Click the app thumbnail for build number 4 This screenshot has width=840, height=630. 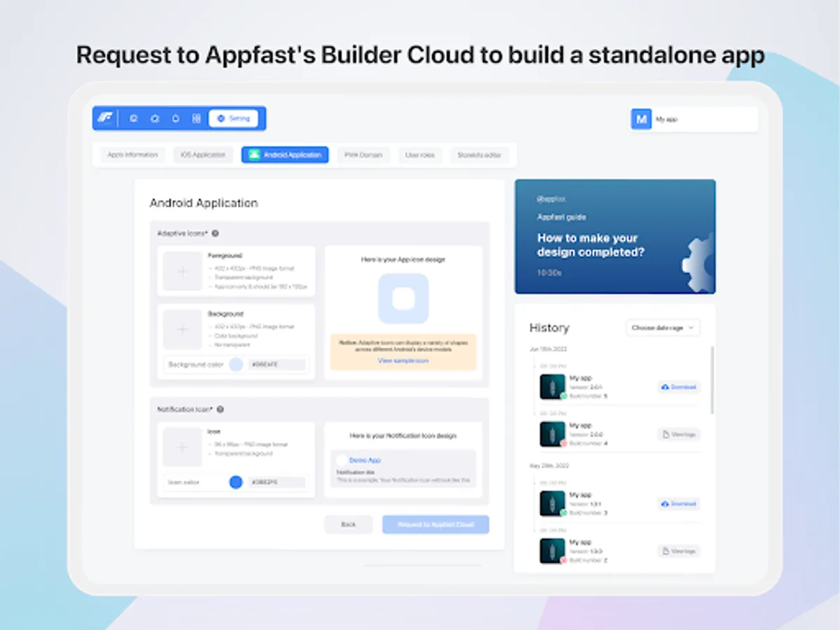tap(552, 434)
